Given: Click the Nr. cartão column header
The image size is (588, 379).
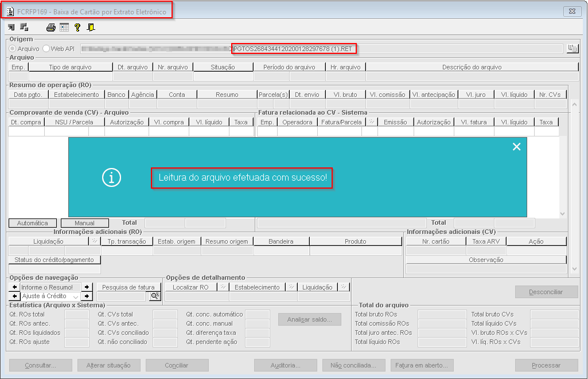Looking at the screenshot, I should pos(436,241).
